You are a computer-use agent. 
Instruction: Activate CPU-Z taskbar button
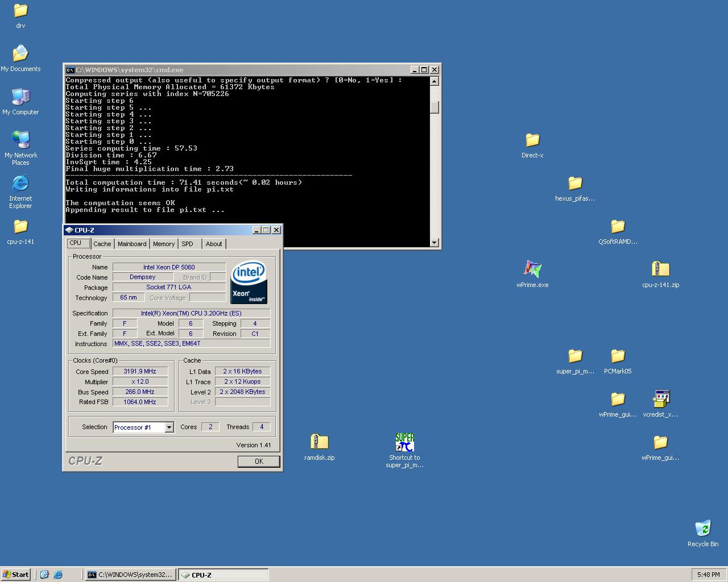point(223,575)
